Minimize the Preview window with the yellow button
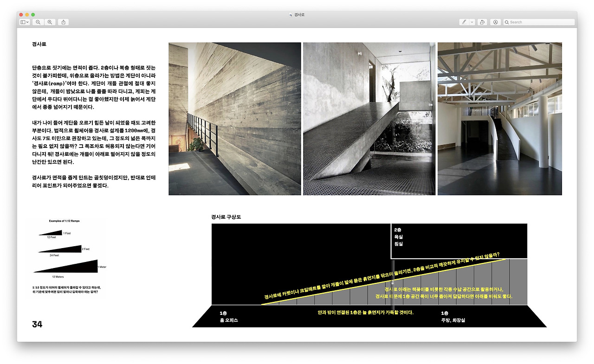This screenshot has height=364, width=594. point(27,15)
